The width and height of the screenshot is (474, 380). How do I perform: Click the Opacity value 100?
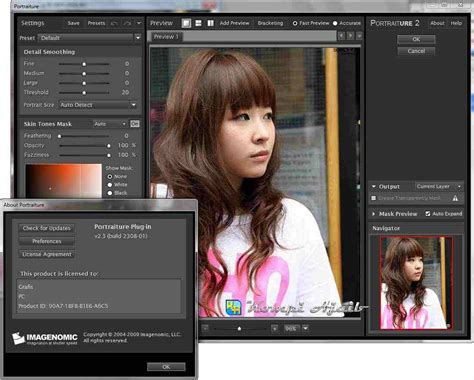(123, 145)
